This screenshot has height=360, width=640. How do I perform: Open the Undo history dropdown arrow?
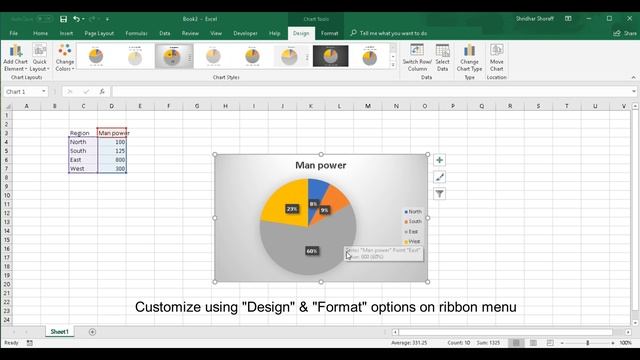click(83, 19)
